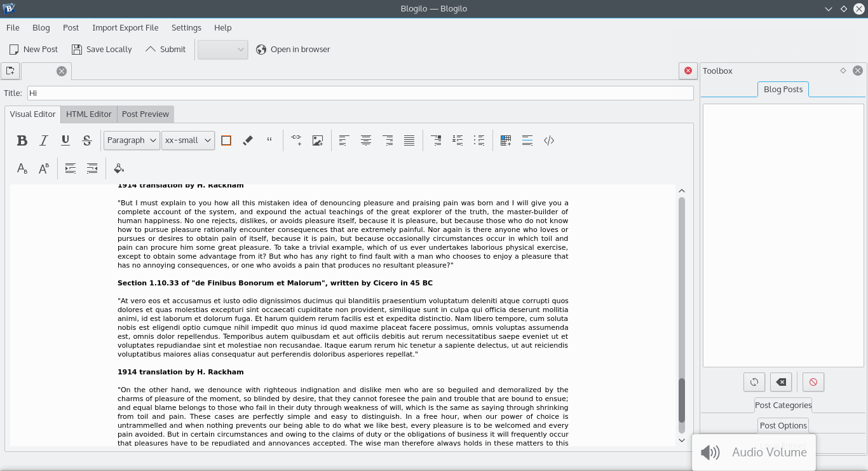Open the xx-small font size dropdown

(x=188, y=140)
